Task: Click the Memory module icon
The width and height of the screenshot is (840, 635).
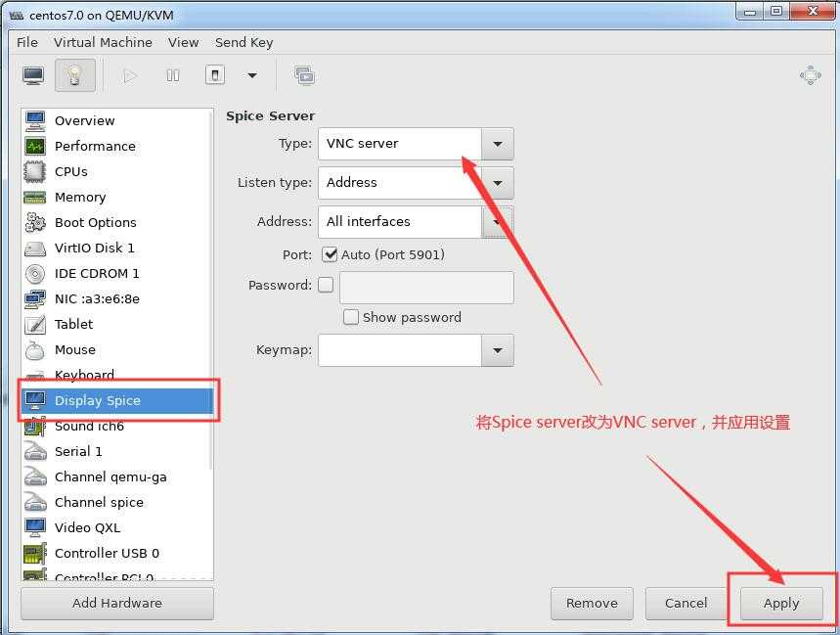Action: coord(35,198)
